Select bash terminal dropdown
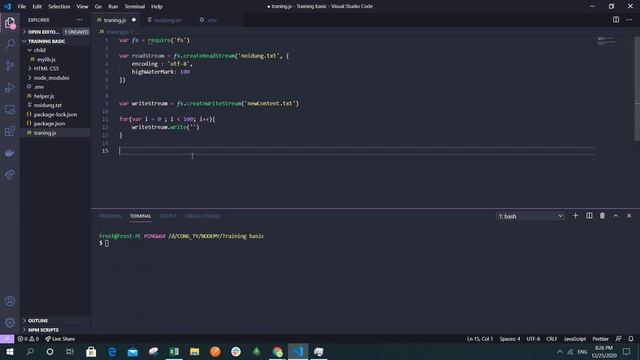The height and width of the screenshot is (360, 640). (x=530, y=216)
